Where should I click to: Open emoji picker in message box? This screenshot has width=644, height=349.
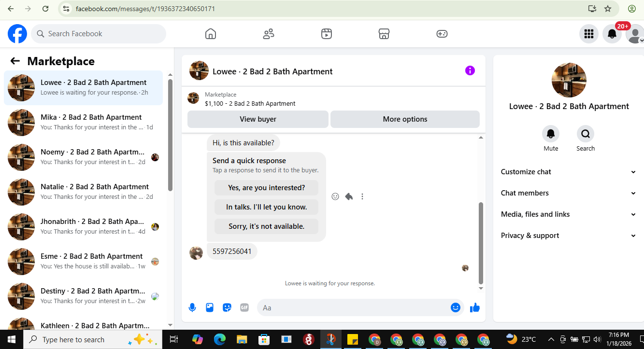click(x=456, y=307)
